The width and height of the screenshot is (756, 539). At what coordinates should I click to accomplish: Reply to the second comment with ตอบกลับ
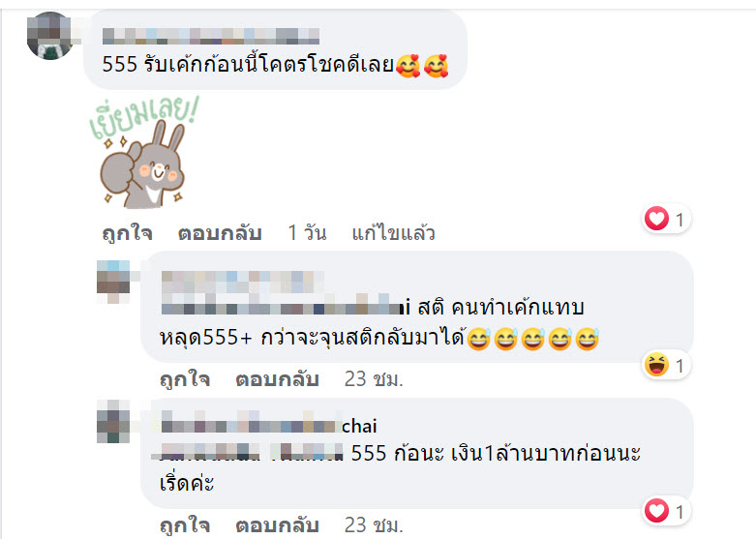pyautogui.click(x=277, y=379)
